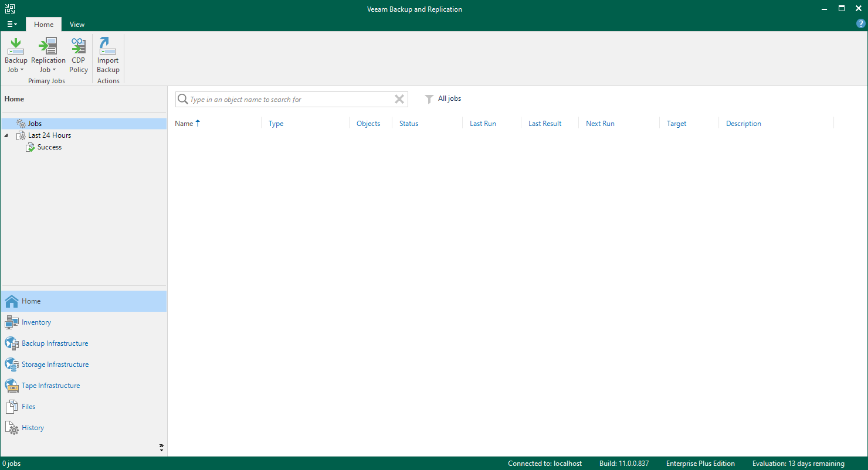
Task: Switch to the View ribbon tab
Action: click(77, 25)
